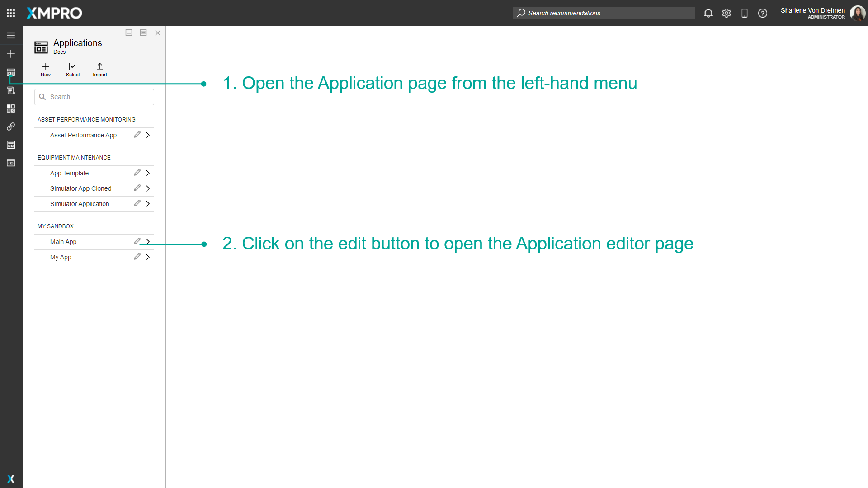Click the mobile device view toggle
Screen dimensions: 868x488
pyautogui.click(x=745, y=13)
